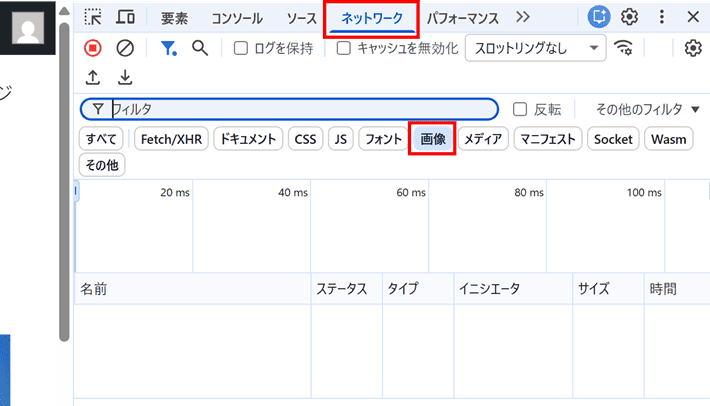
Task: Filter requests by 画像
Action: [x=433, y=139]
